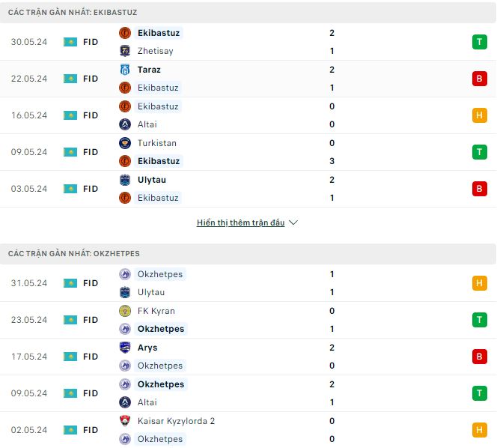Click the Kaisar Kyzylorda 2 crest icon

125,421
